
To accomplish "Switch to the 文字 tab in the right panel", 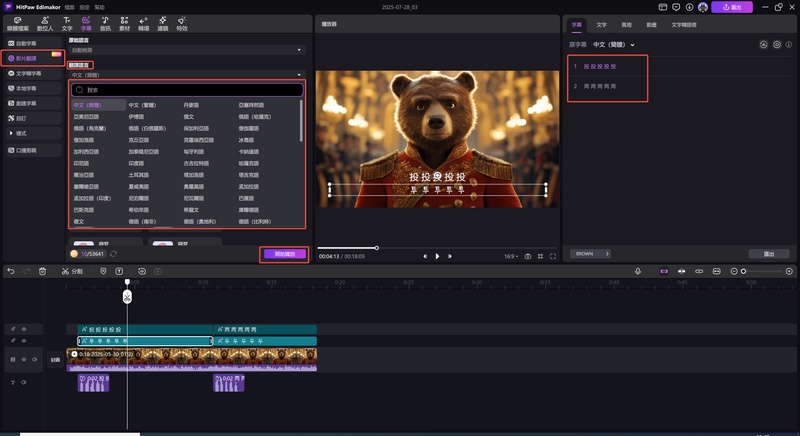I will coord(602,24).
